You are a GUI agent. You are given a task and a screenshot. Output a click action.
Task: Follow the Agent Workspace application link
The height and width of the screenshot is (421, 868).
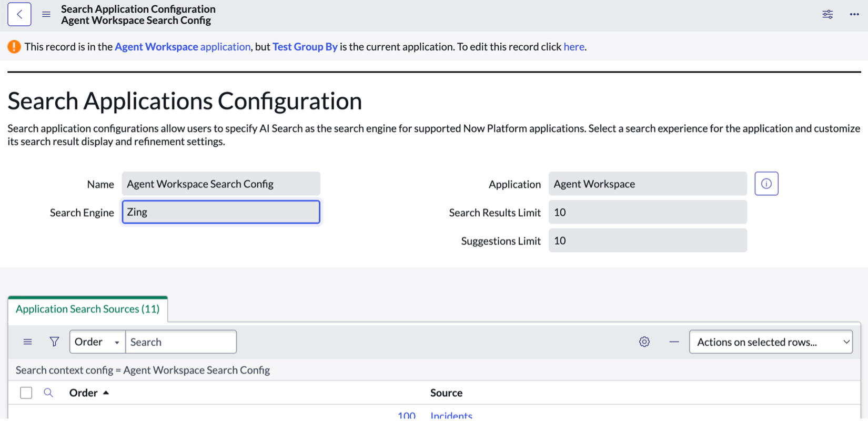[183, 47]
